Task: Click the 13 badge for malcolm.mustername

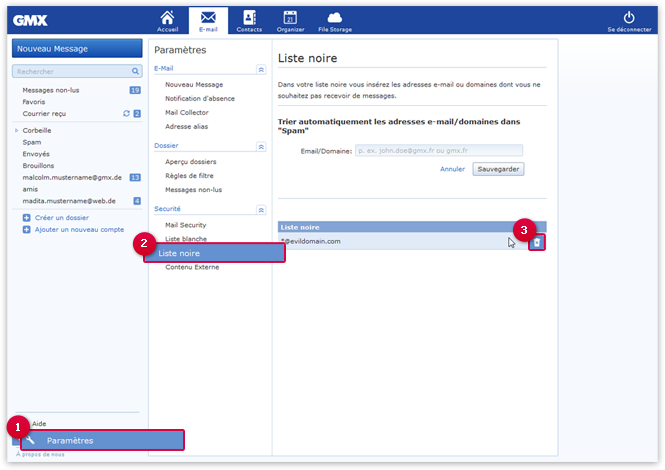Action: click(x=135, y=177)
